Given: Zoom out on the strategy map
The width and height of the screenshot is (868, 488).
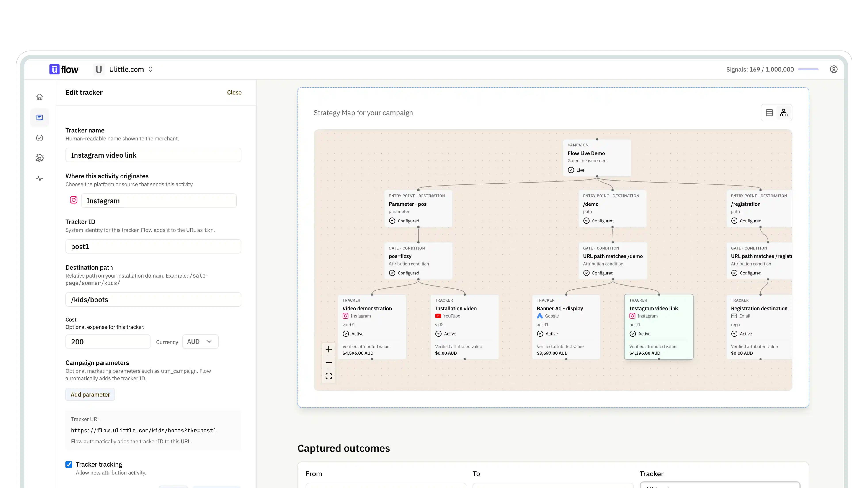Looking at the screenshot, I should tap(328, 362).
